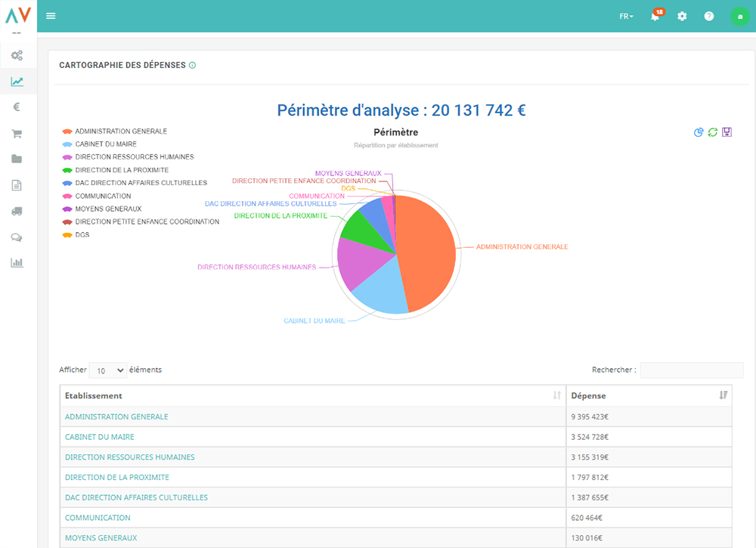Switch chart type with pie chart icon

click(698, 132)
